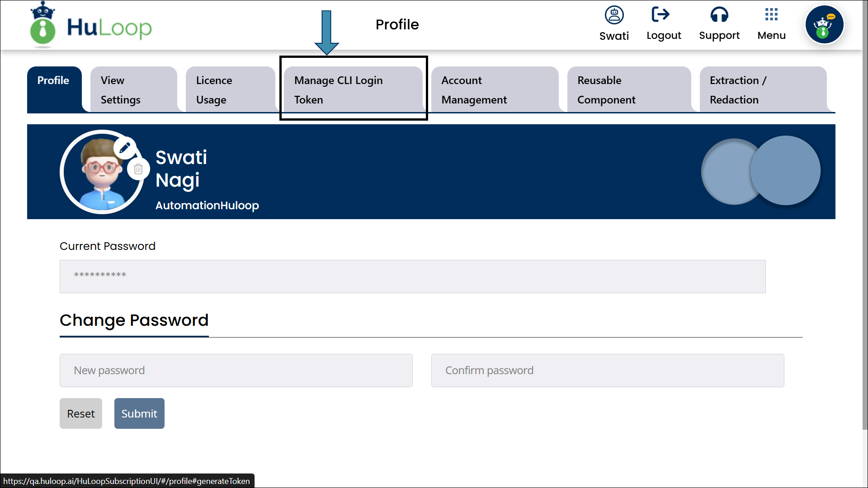Click pencil icon to edit avatar
The height and width of the screenshot is (488, 868).
[125, 147]
